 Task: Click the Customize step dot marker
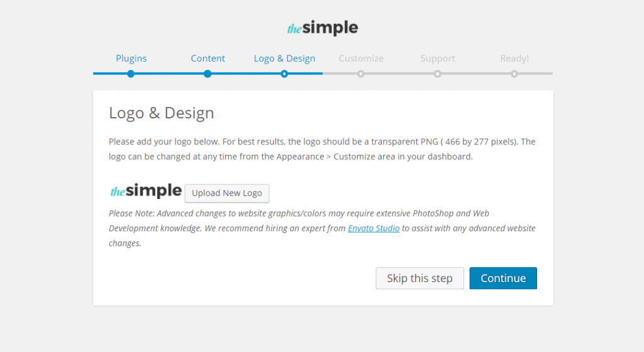tap(360, 74)
